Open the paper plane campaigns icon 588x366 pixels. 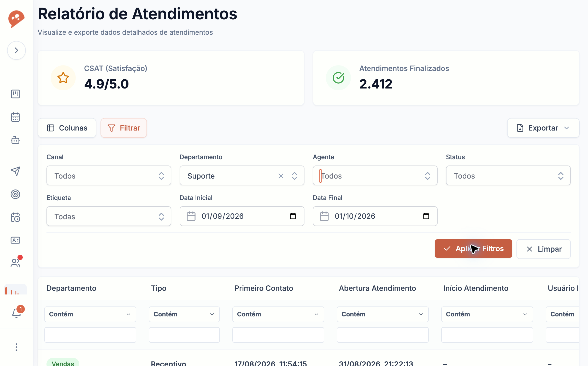(x=15, y=171)
